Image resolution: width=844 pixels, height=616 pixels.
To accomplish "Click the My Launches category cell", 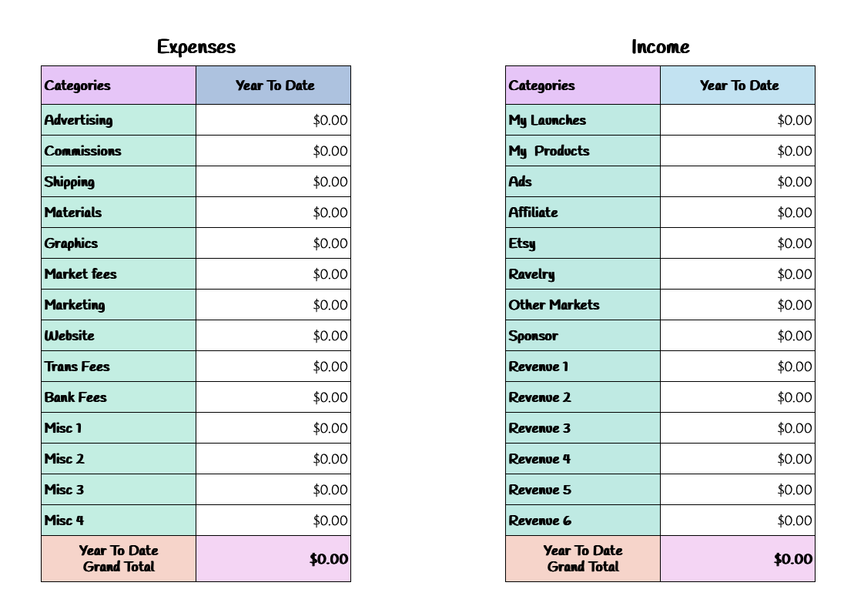I will tap(582, 120).
